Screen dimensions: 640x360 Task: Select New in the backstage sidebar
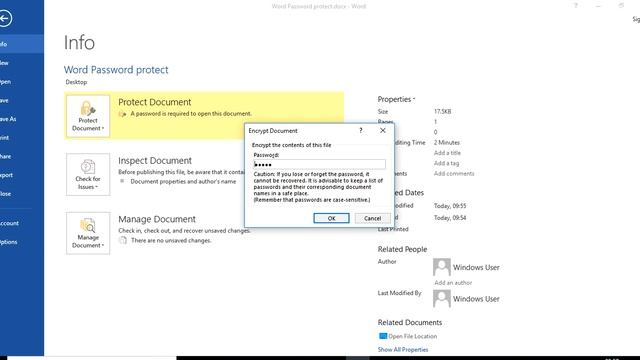point(22,63)
